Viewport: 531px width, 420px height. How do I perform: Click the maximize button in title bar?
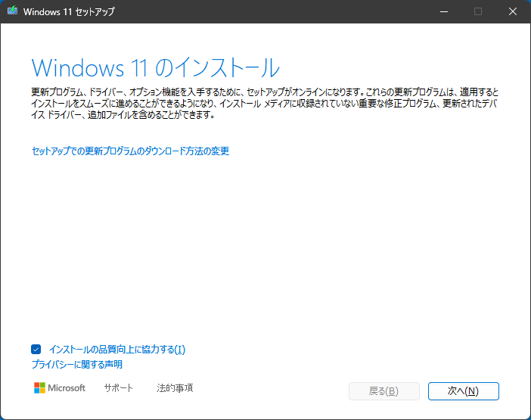point(478,11)
